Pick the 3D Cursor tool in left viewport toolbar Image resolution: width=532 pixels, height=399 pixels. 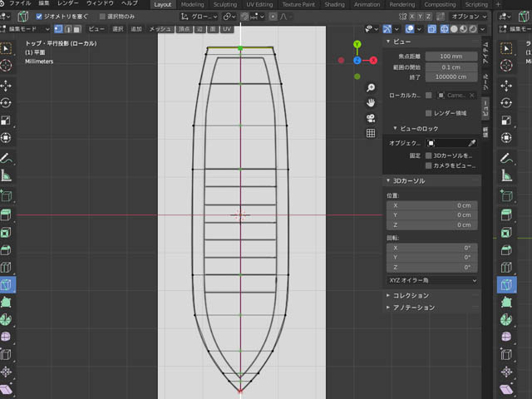[x=6, y=65]
